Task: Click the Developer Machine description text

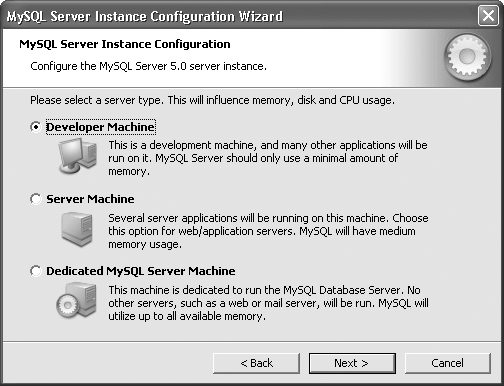Action: [x=268, y=158]
